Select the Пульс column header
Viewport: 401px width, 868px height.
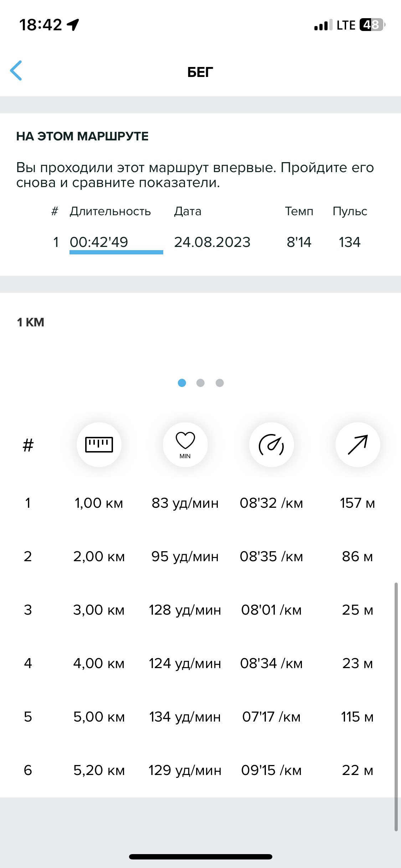coord(350,211)
